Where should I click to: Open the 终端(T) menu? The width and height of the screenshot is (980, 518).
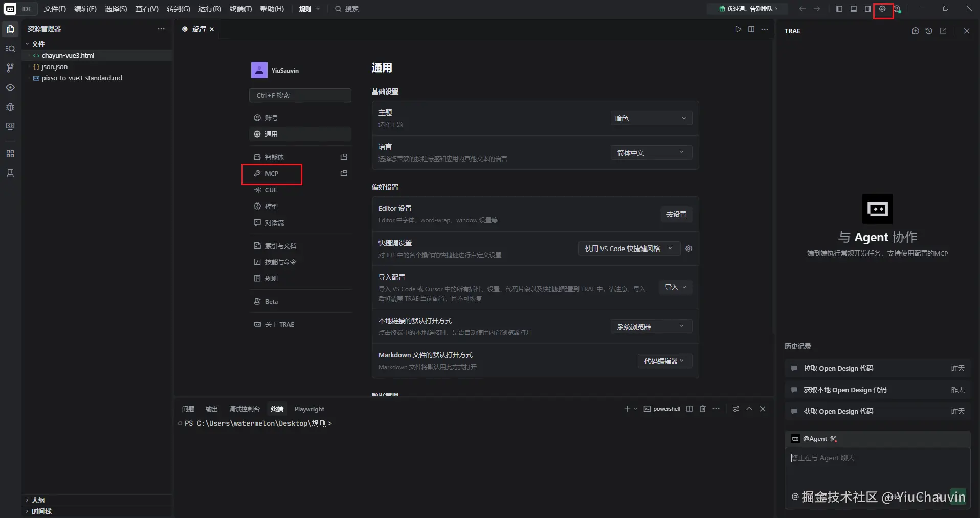240,9
